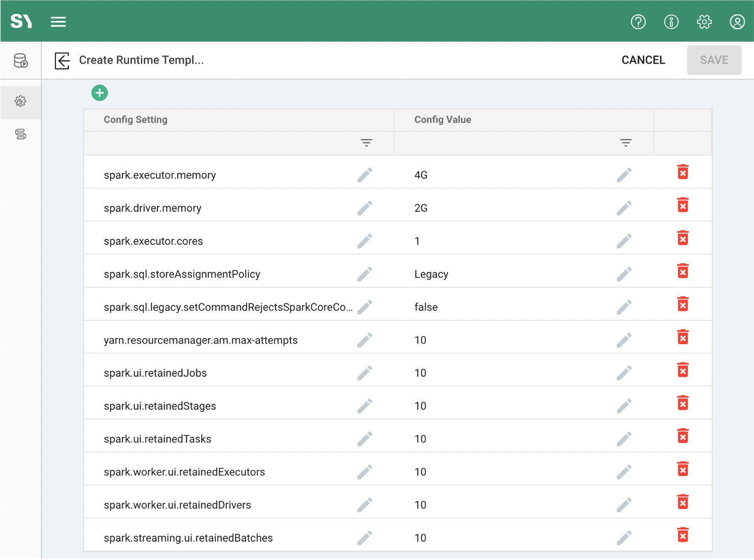Viewport: 754px width, 560px height.
Task: Open the Config Value column filter
Action: (x=626, y=143)
